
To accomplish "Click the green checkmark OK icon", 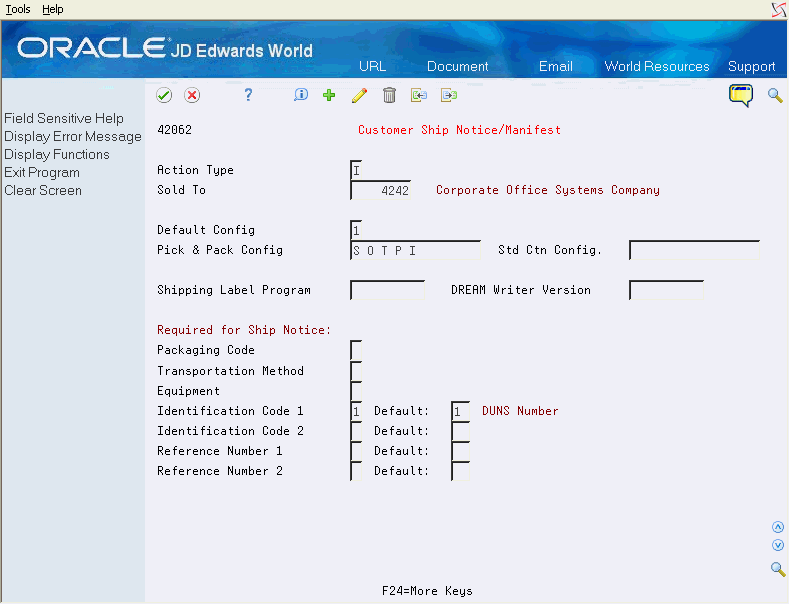I will tap(164, 95).
